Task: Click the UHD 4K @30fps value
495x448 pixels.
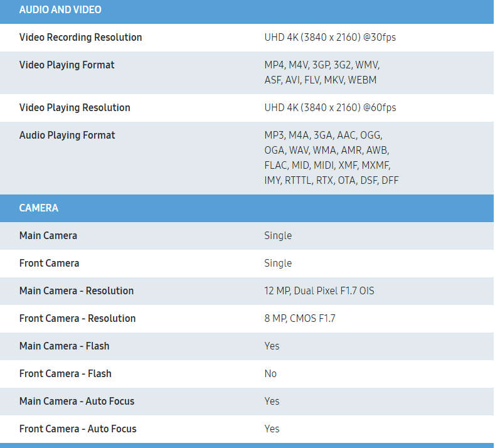Action: (330, 37)
